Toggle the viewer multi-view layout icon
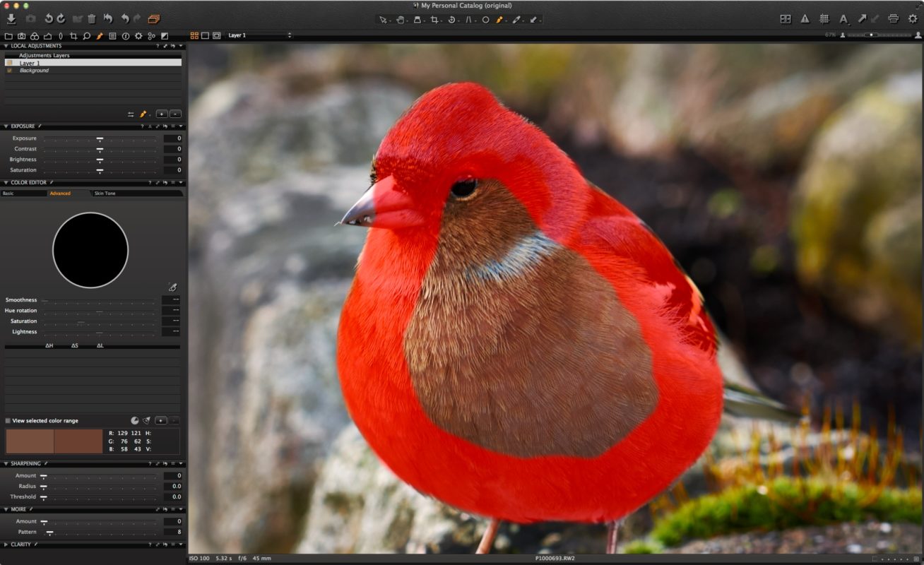Image resolution: width=924 pixels, height=565 pixels. [194, 35]
